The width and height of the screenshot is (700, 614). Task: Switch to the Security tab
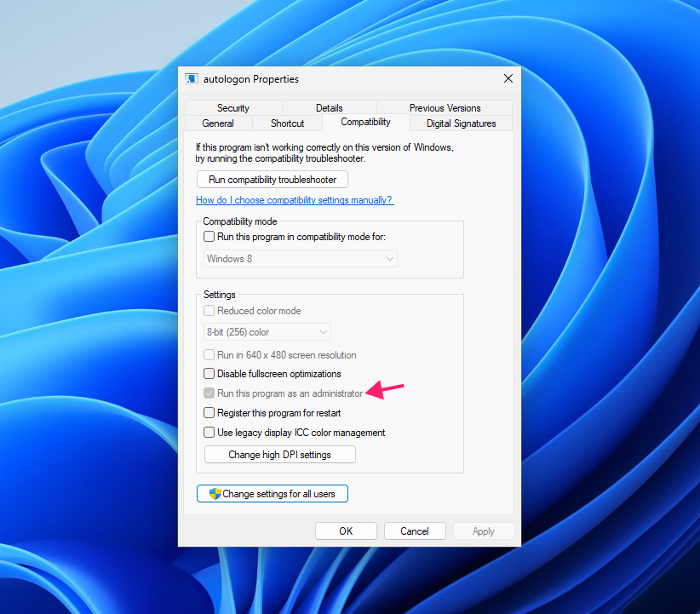point(233,107)
